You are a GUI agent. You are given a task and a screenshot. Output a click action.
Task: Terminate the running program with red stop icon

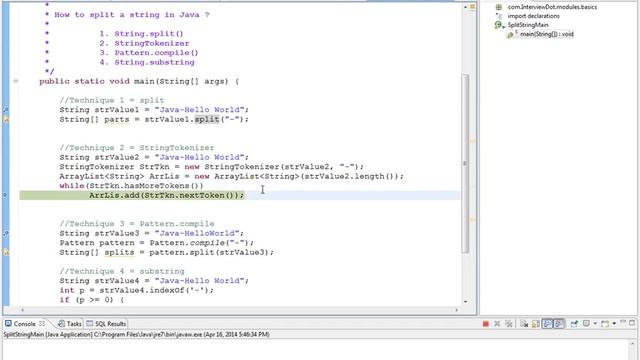486,324
